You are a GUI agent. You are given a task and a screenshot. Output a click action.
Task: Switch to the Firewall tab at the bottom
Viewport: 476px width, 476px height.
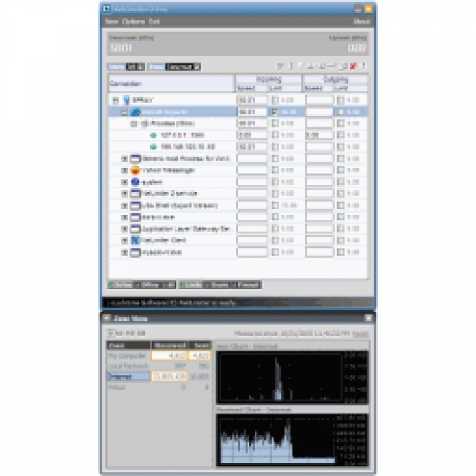(248, 285)
